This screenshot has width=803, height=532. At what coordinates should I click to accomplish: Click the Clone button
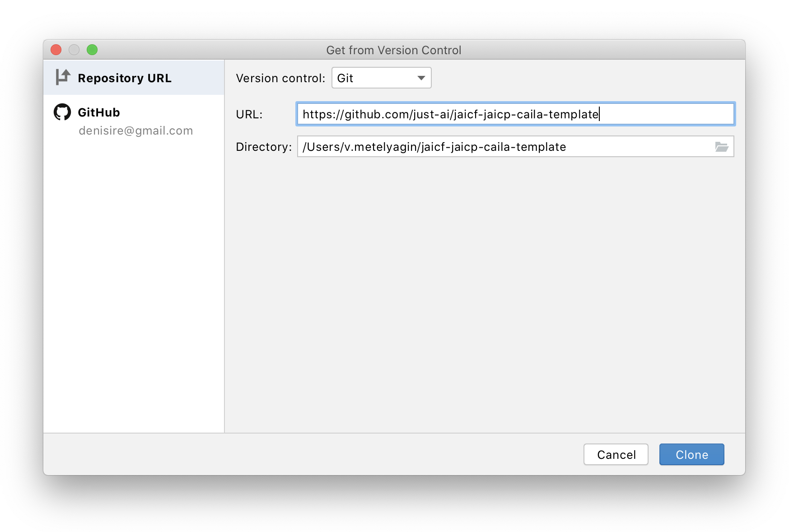(x=691, y=454)
